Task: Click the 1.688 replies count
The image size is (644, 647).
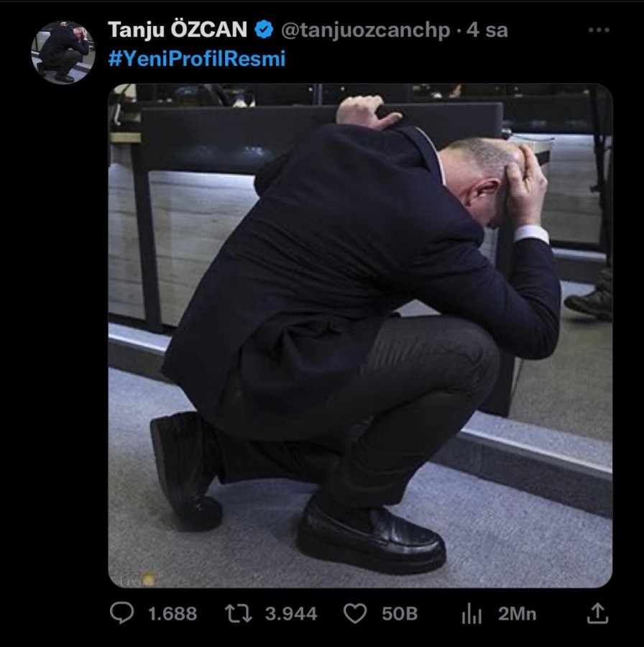Action: click(x=172, y=614)
